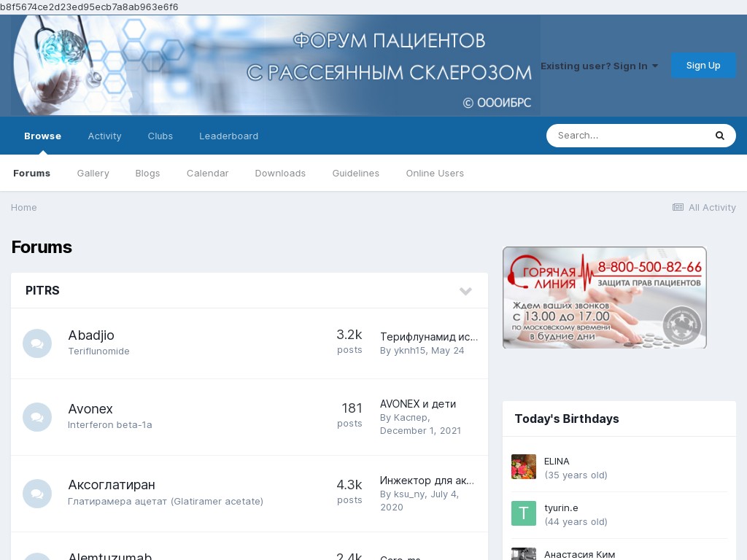Image resolution: width=747 pixels, height=560 pixels.
Task: Select the Gallery submenu item
Action: pos(93,173)
